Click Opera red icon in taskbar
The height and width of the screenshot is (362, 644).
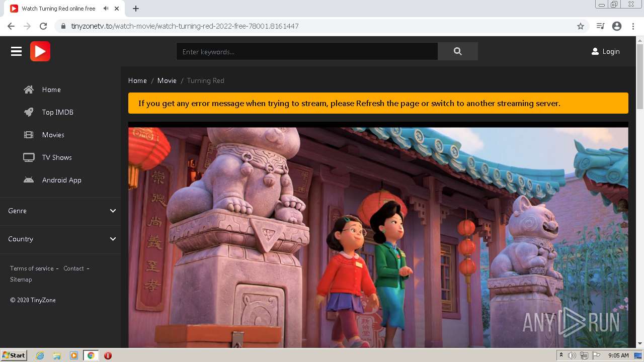click(108, 355)
